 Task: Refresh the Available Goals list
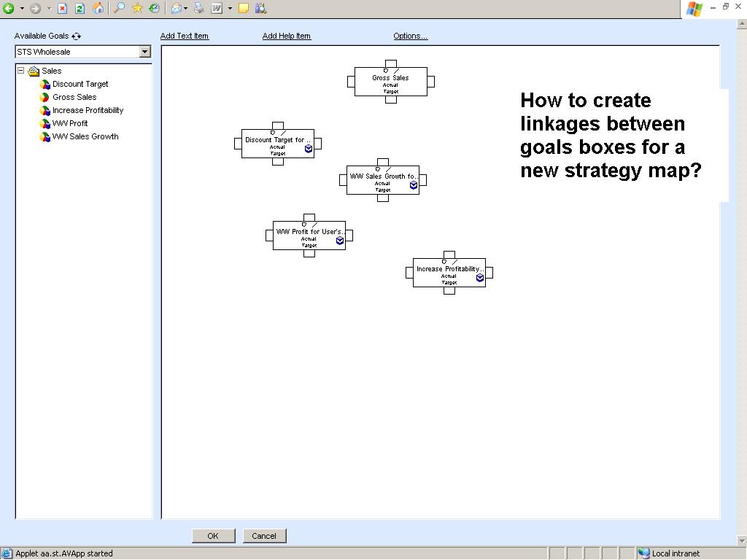[76, 35]
